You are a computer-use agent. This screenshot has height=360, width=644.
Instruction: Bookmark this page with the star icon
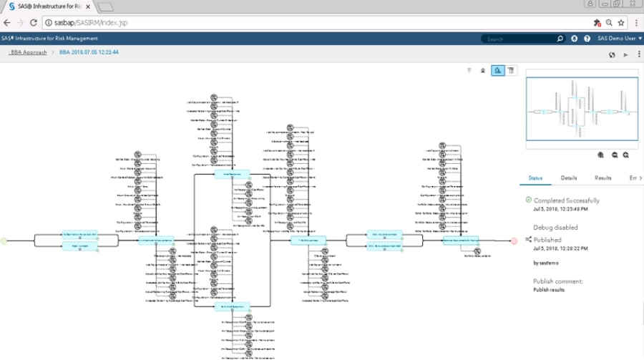(x=621, y=23)
